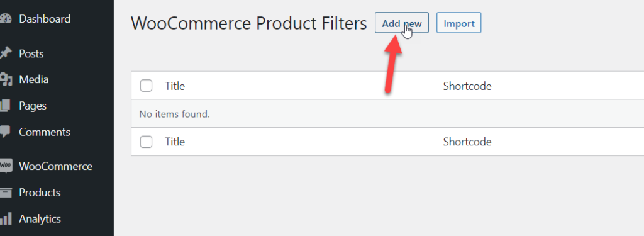Open the WooCommerce menu label
This screenshot has width=644, height=236.
coord(55,167)
